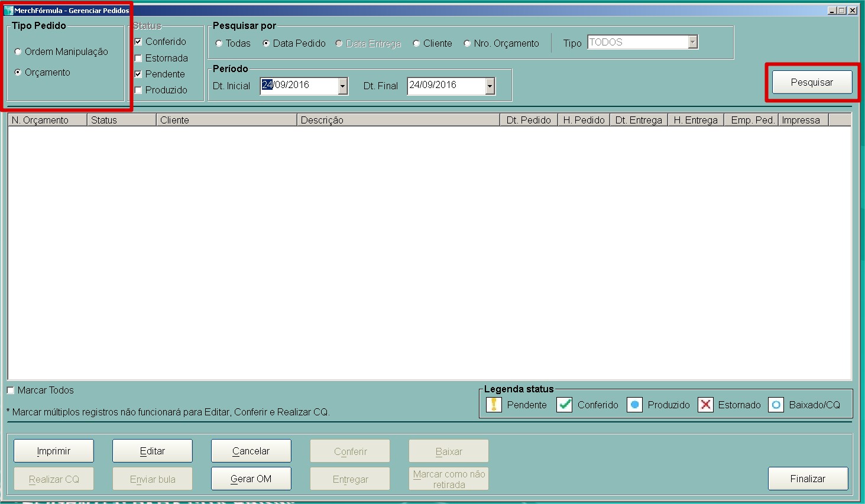Click the Estornado red X legend icon
This screenshot has width=865, height=504.
(x=705, y=405)
